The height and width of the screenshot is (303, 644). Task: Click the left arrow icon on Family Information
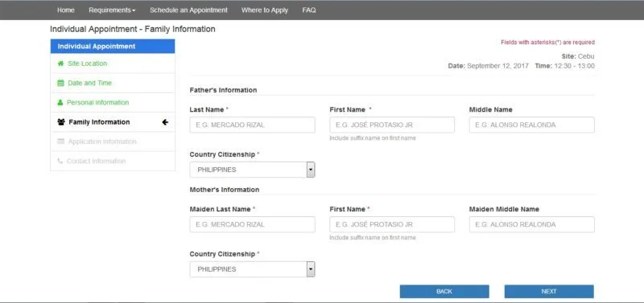click(165, 122)
